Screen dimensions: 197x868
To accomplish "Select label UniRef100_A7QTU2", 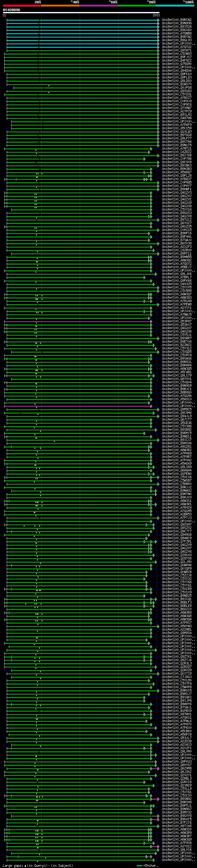I will coord(177,47).
